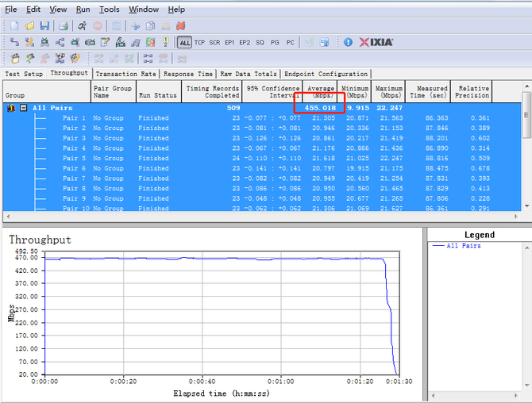Toggle the EP1 filter button
The image size is (532, 403).
click(229, 42)
